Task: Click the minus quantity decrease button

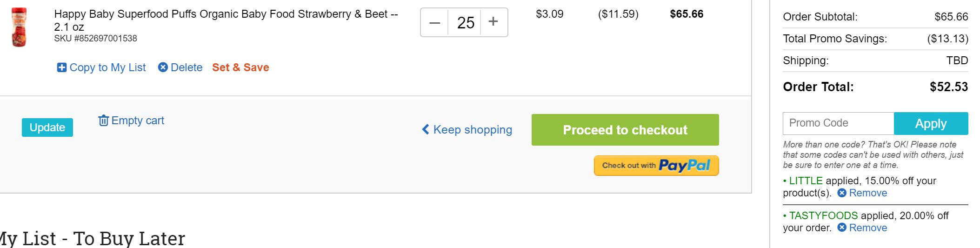Action: click(x=434, y=22)
